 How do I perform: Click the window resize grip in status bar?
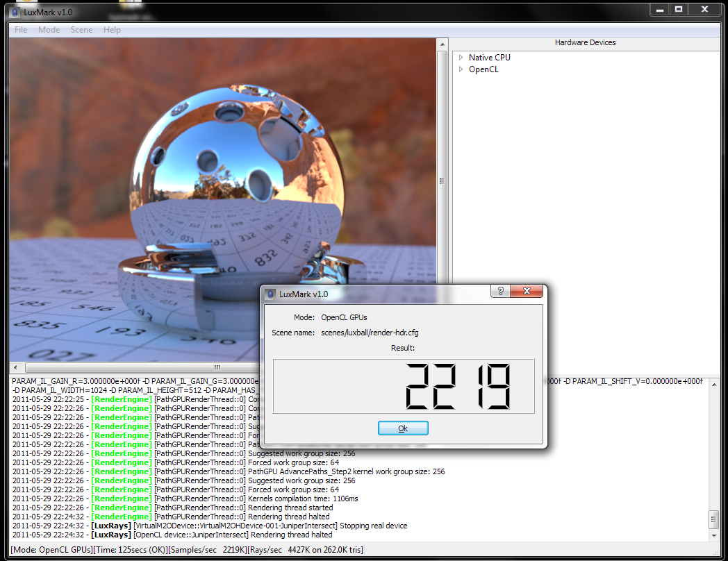tap(716, 551)
